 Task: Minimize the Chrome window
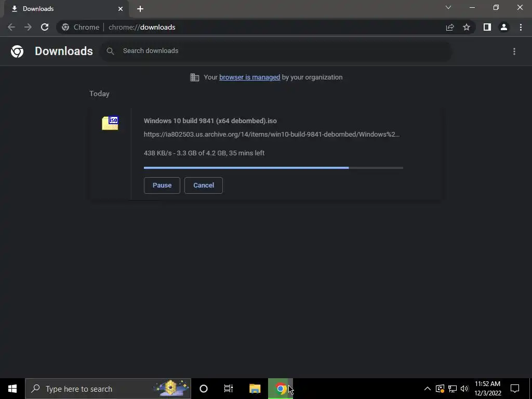point(472,7)
